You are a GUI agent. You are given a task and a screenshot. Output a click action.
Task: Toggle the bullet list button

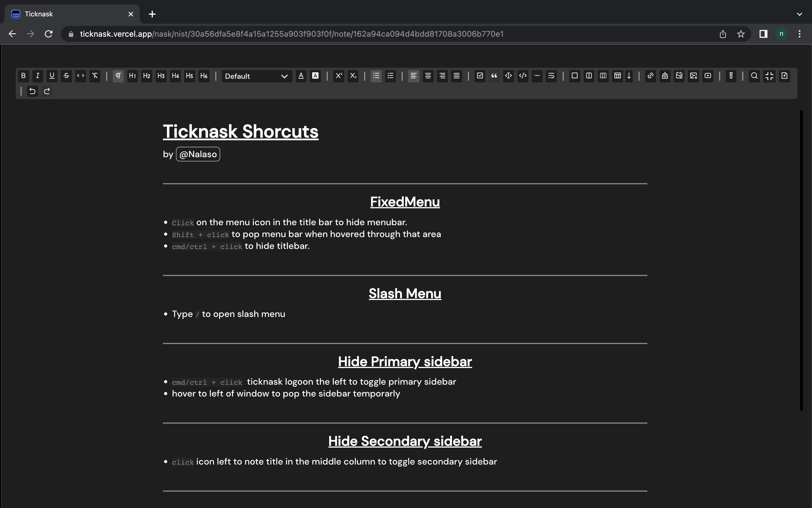[376, 76]
